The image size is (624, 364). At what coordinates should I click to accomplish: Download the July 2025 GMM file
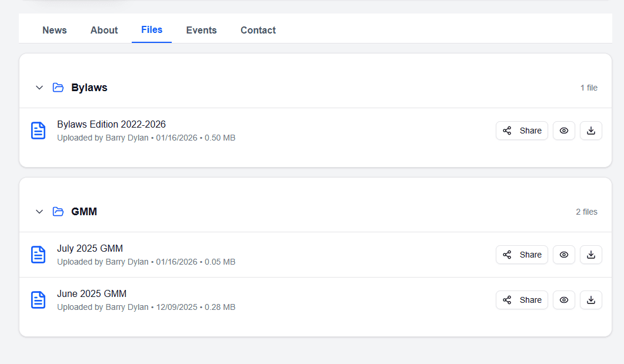click(590, 255)
